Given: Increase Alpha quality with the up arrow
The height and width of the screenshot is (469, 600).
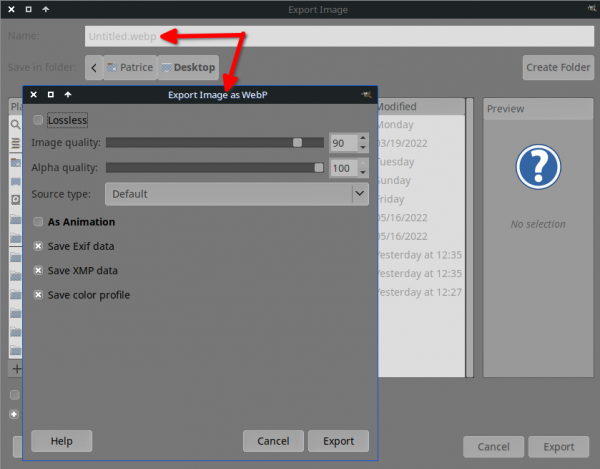Looking at the screenshot, I should click(363, 163).
